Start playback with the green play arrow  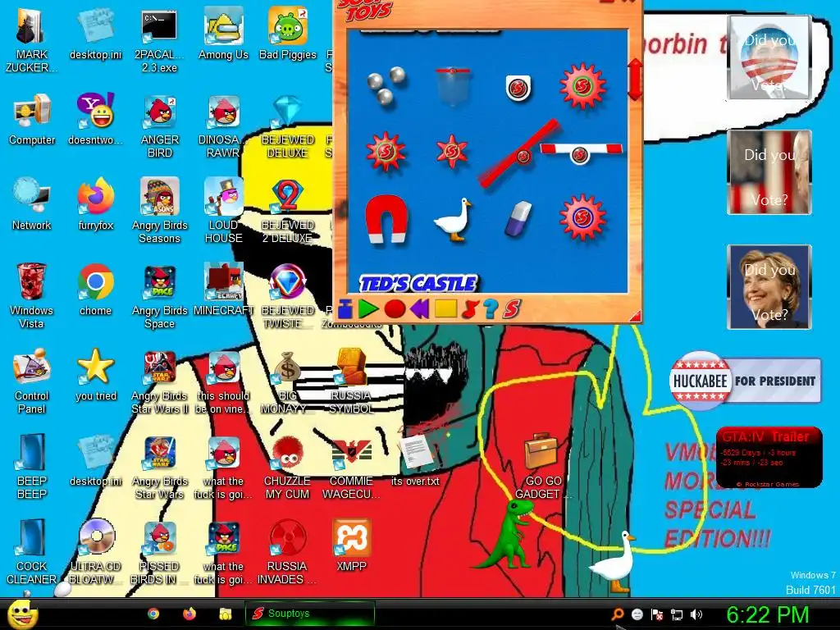tap(368, 309)
